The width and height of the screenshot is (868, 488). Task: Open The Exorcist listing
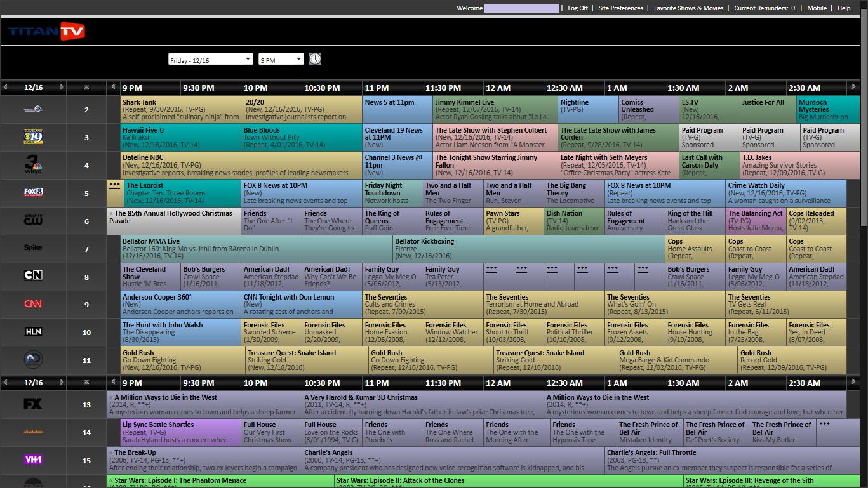click(x=181, y=193)
